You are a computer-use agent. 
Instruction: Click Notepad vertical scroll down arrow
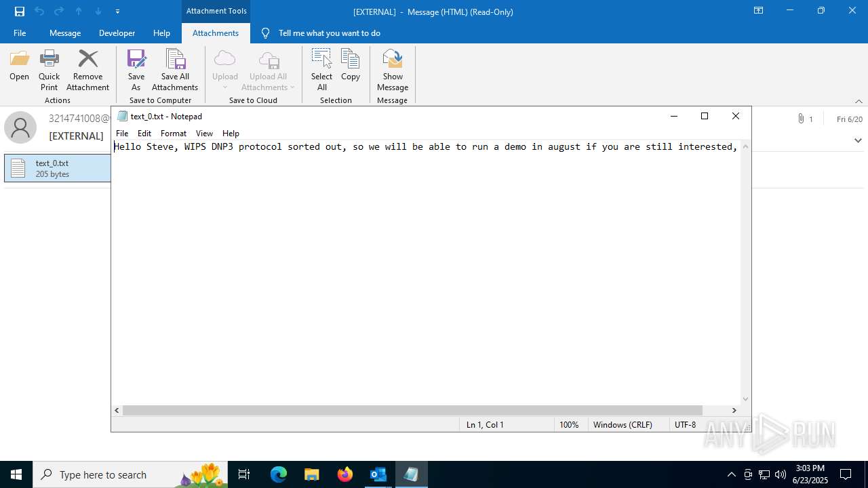(746, 399)
